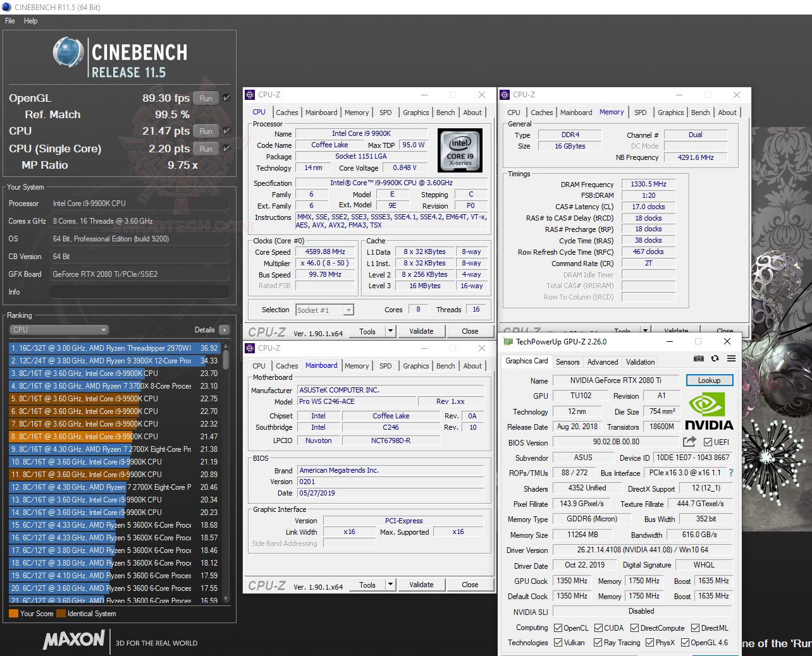Open the Selection socket dropdown in CPU-Z
The width and height of the screenshot is (812, 656).
(348, 310)
